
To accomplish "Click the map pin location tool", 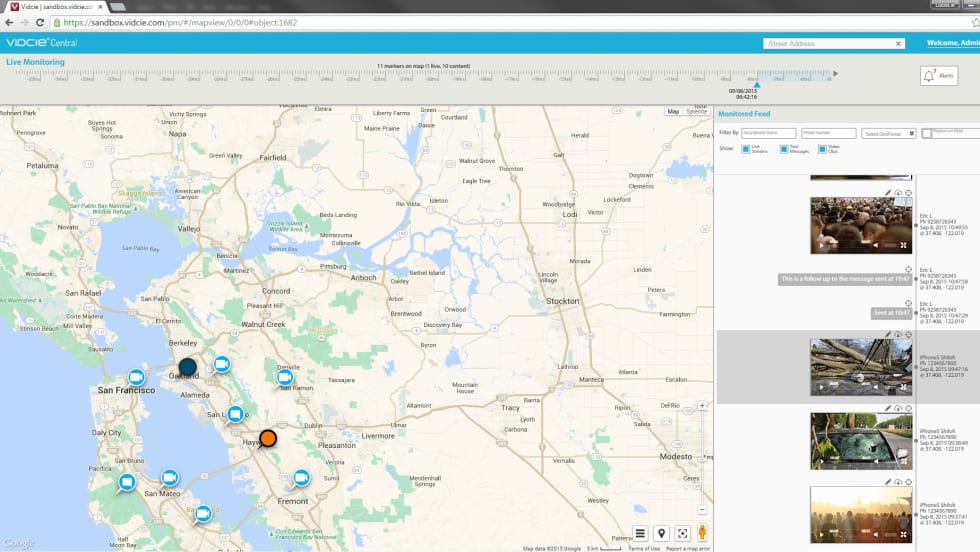I will (x=661, y=533).
